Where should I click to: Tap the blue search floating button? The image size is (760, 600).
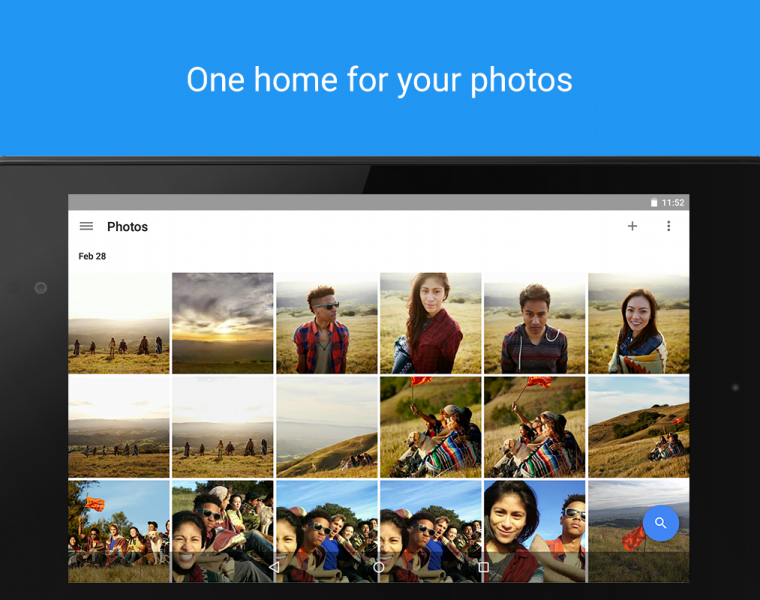(x=661, y=523)
